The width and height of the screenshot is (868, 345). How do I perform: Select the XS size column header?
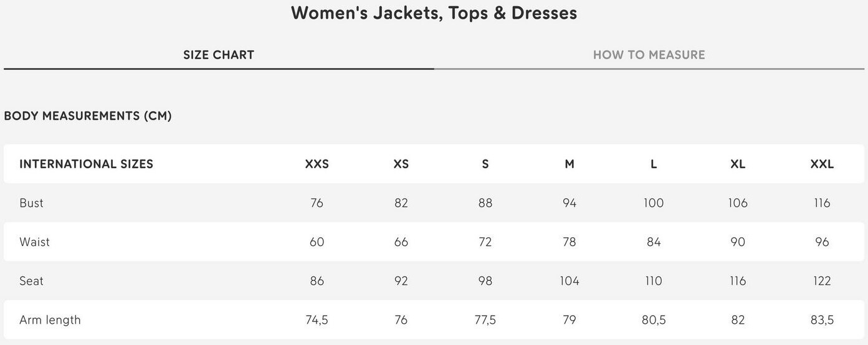[401, 164]
